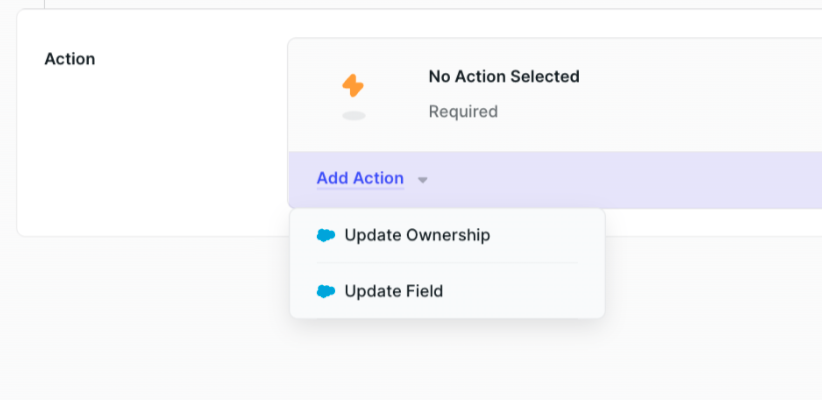Click the Add Action link
Image resolution: width=822 pixels, height=400 pixels.
coord(360,179)
